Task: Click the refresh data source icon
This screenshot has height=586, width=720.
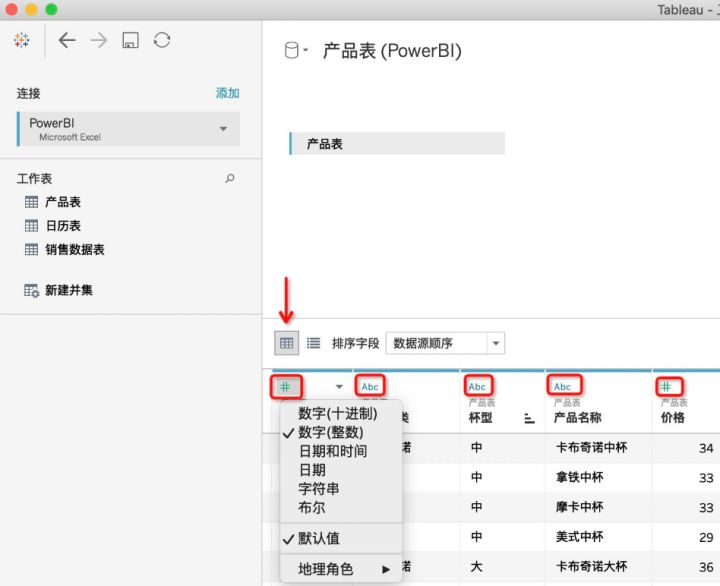Action: tap(161, 40)
